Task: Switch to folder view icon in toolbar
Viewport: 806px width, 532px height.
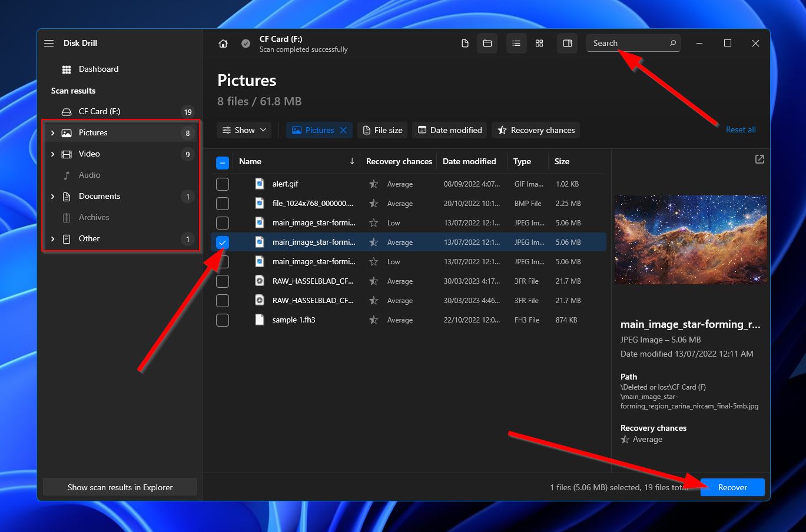Action: (487, 44)
